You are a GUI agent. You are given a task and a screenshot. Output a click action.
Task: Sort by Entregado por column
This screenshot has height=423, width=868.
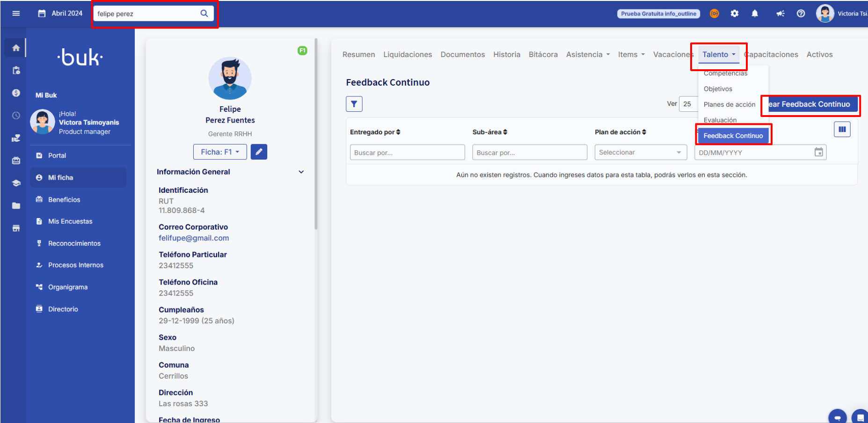click(x=375, y=132)
